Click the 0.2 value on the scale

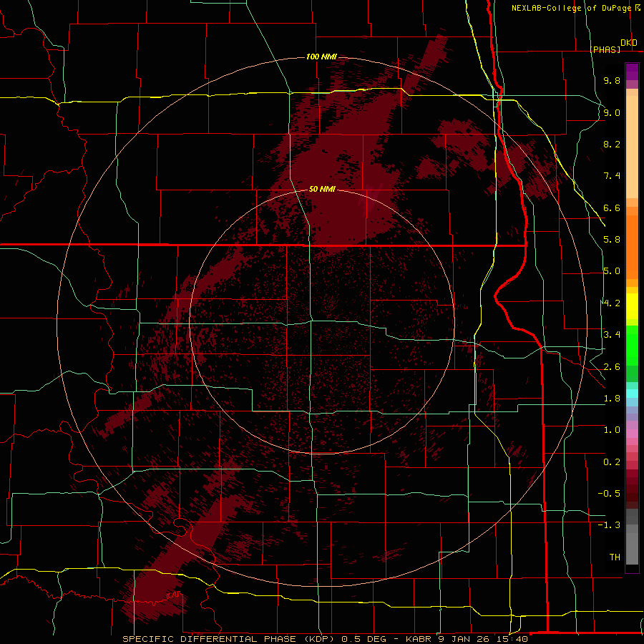(612, 462)
